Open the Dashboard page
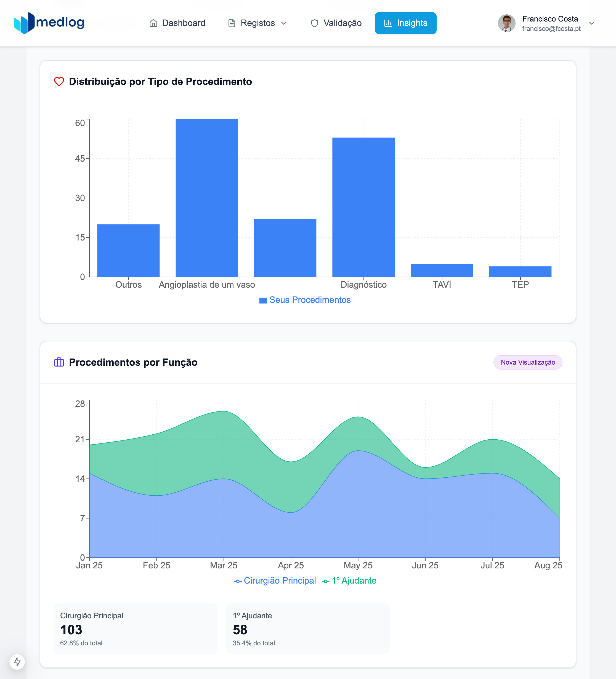 [x=183, y=23]
